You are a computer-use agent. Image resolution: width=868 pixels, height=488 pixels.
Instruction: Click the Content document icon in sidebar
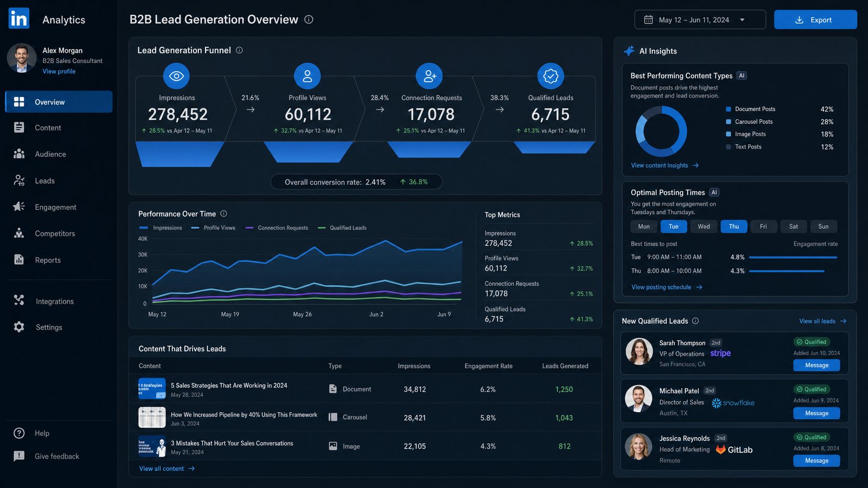point(19,127)
